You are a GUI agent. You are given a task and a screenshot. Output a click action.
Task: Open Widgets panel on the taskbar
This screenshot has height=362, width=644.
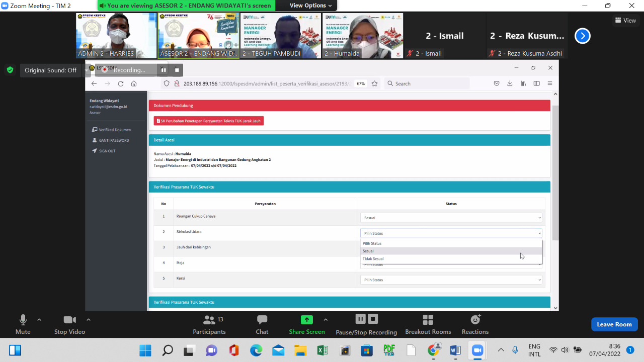point(15,350)
